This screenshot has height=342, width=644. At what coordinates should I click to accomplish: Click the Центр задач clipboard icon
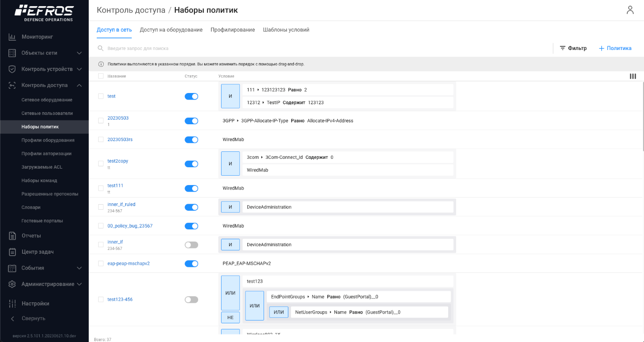click(x=13, y=252)
